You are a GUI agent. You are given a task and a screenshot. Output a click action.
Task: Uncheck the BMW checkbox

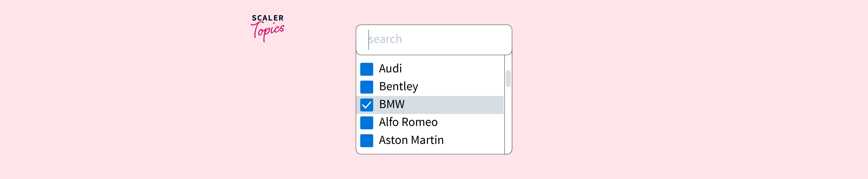[366, 105]
